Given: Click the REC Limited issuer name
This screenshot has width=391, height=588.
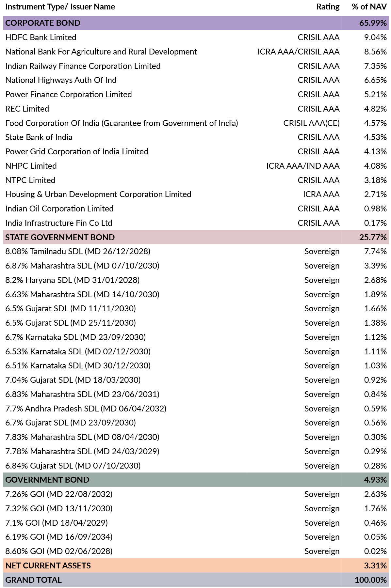Looking at the screenshot, I should click(x=27, y=109).
